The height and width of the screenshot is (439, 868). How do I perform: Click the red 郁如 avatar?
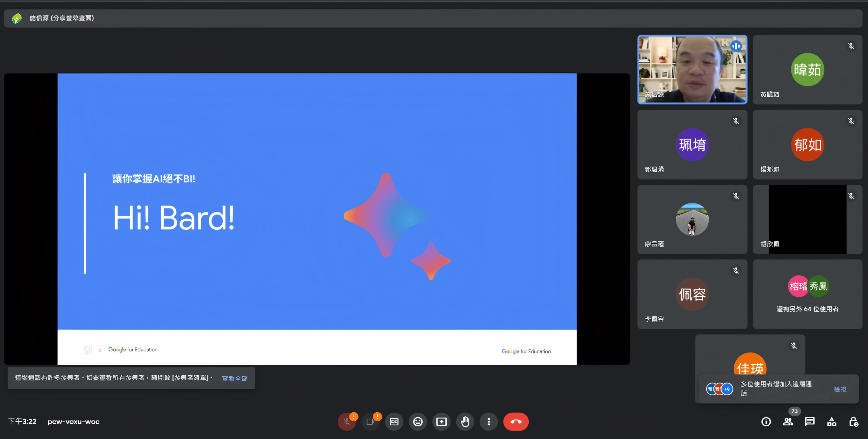tap(807, 144)
